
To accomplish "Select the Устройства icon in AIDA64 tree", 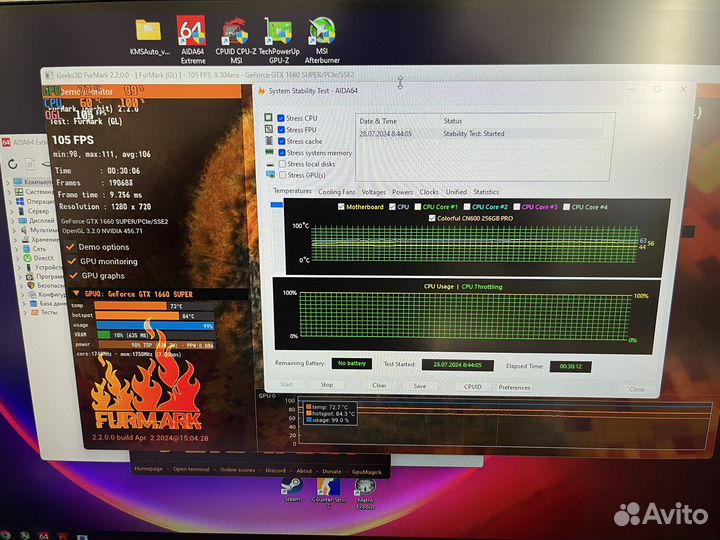I will tap(28, 267).
